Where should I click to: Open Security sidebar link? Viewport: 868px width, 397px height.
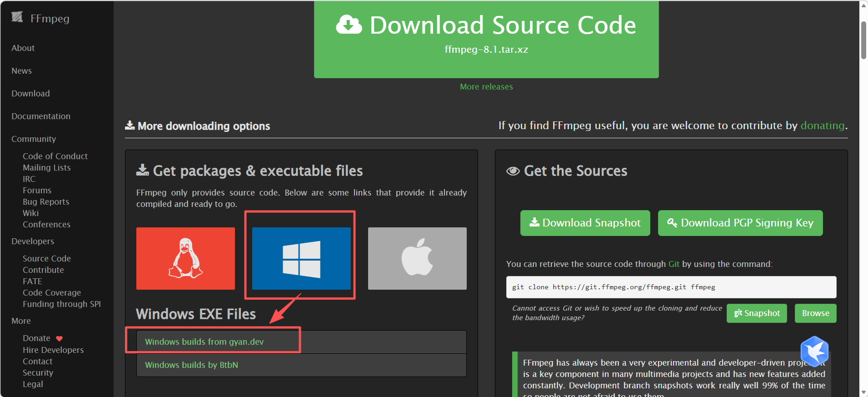coord(38,373)
